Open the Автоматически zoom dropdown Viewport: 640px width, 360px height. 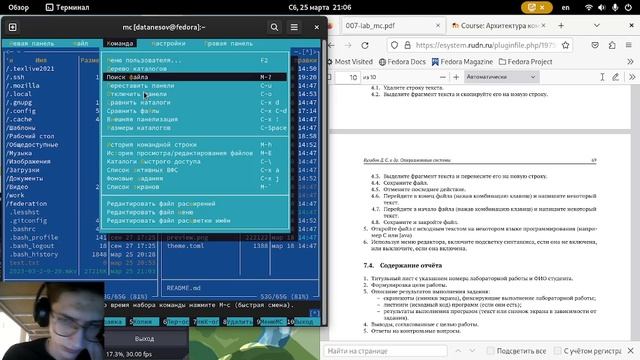tap(501, 77)
